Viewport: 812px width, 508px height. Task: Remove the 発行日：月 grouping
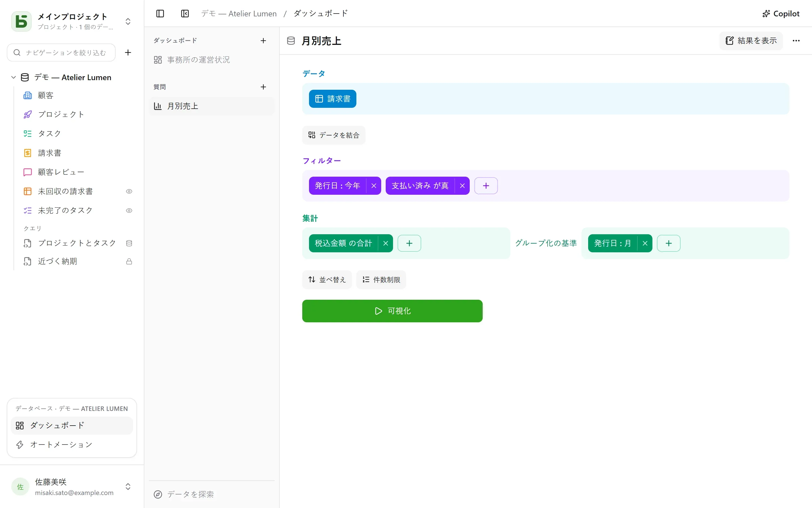(x=645, y=243)
